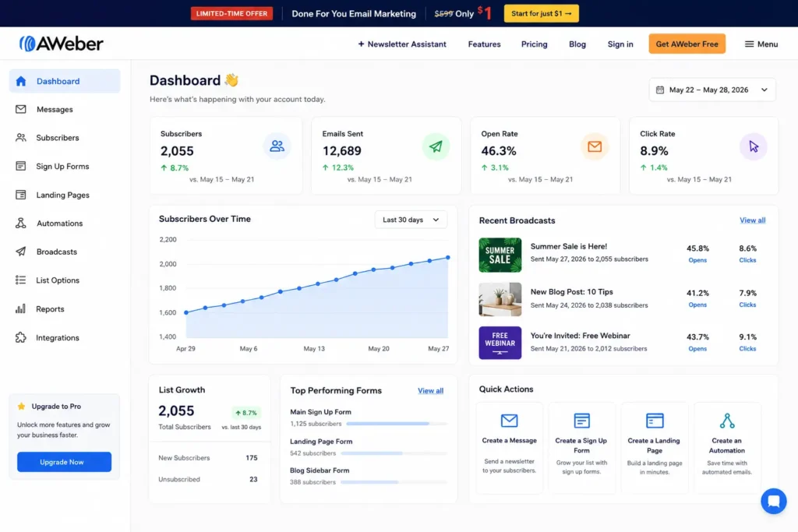Click the hamburger Menu icon
The height and width of the screenshot is (532, 798).
pos(749,44)
